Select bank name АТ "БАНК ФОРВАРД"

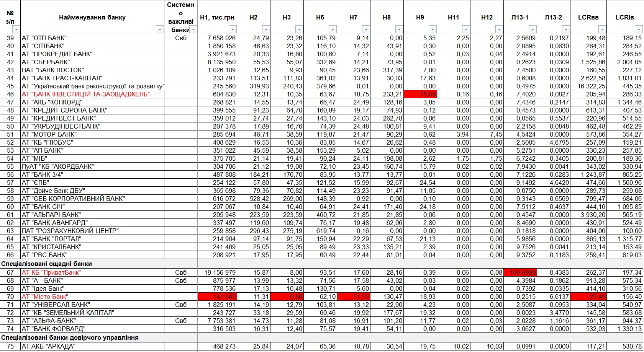(54, 329)
